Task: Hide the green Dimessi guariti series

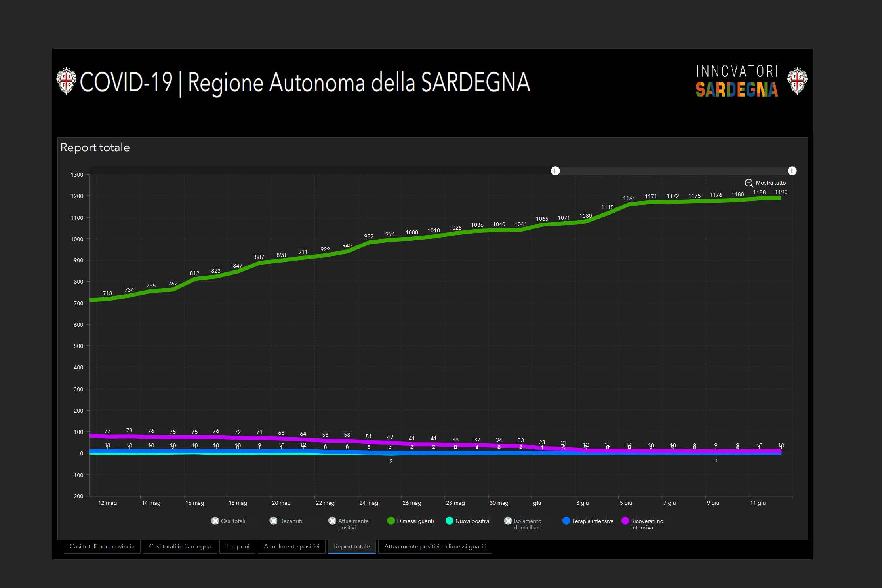Action: tap(391, 521)
